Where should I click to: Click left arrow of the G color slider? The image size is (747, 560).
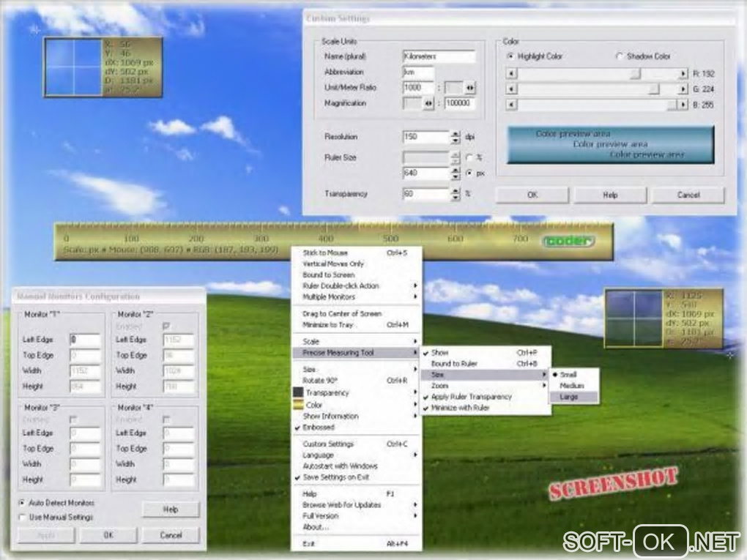click(511, 89)
